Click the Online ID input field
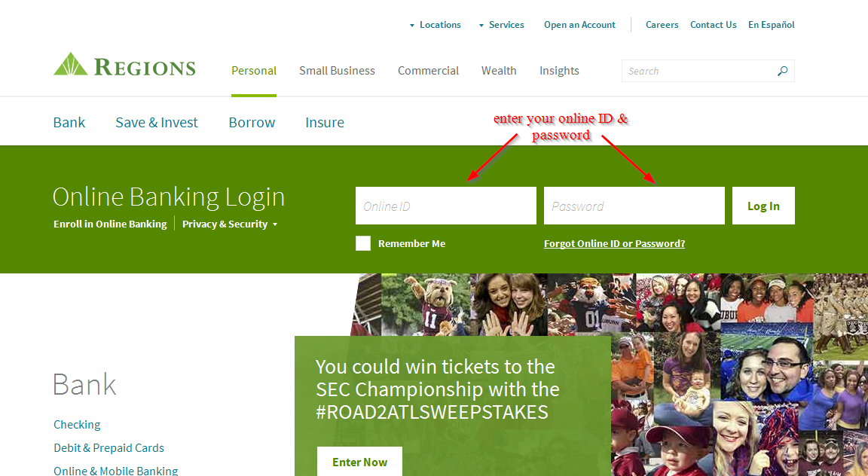The height and width of the screenshot is (476, 868). tap(446, 206)
